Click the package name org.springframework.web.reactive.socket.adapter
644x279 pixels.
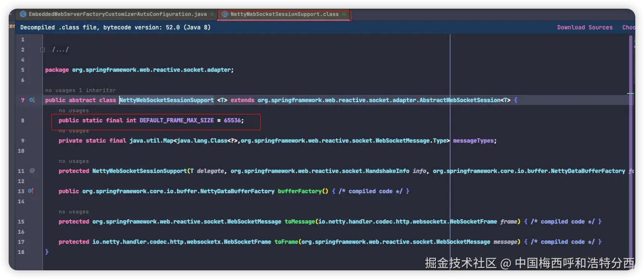click(151, 70)
